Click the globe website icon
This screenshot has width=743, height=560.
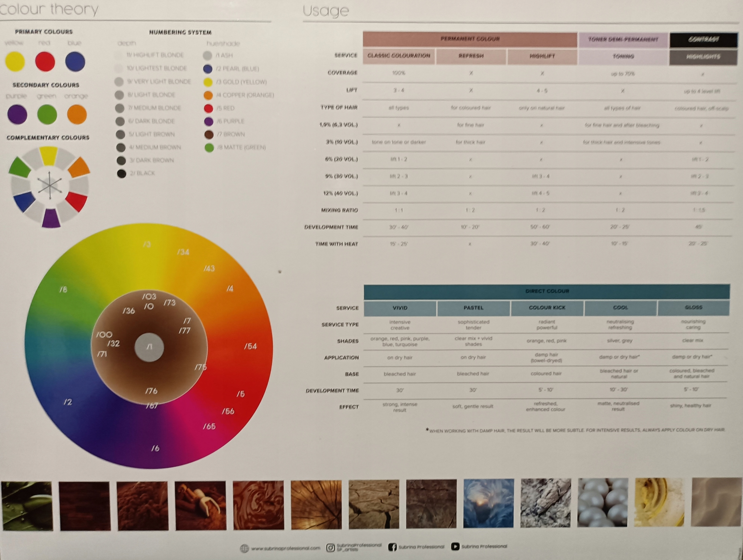(x=244, y=548)
